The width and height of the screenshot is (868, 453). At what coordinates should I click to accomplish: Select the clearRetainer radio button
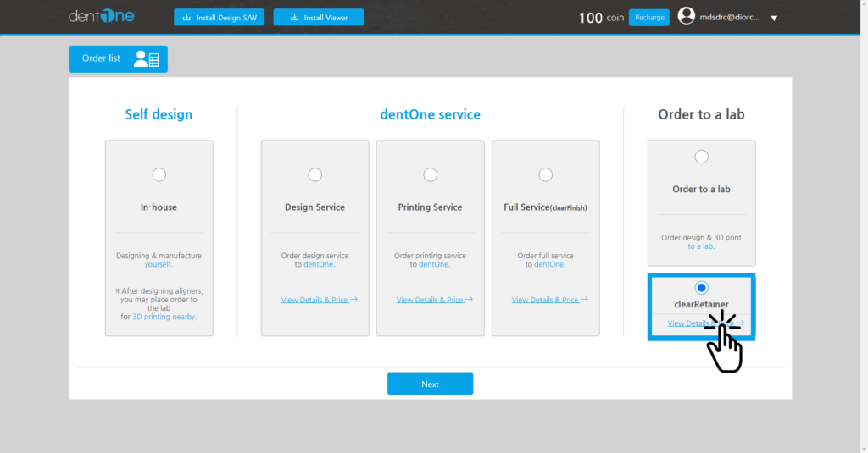[x=701, y=288]
